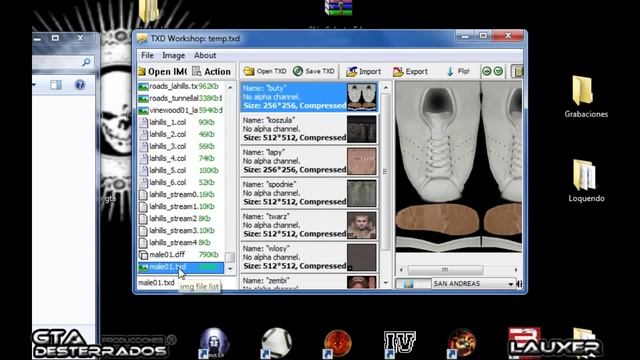Click the vertical scrollbar thumb in the file list
Screen dimensions: 640x360
coord(230,257)
